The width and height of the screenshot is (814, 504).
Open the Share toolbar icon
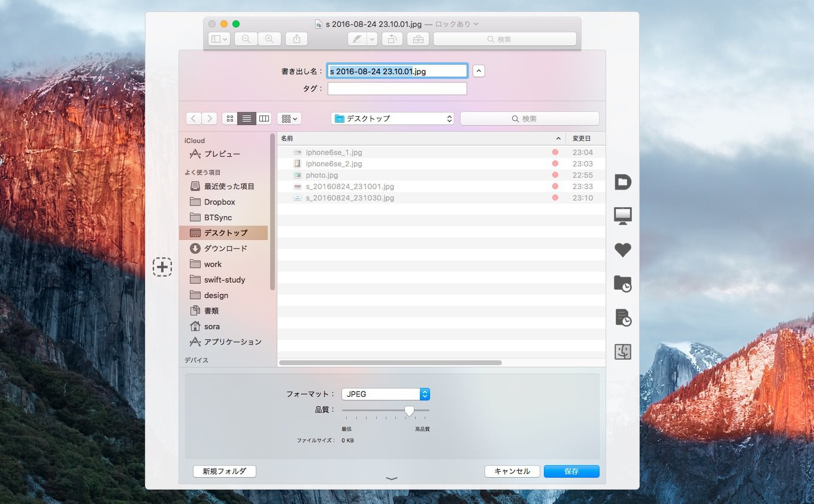(x=296, y=39)
